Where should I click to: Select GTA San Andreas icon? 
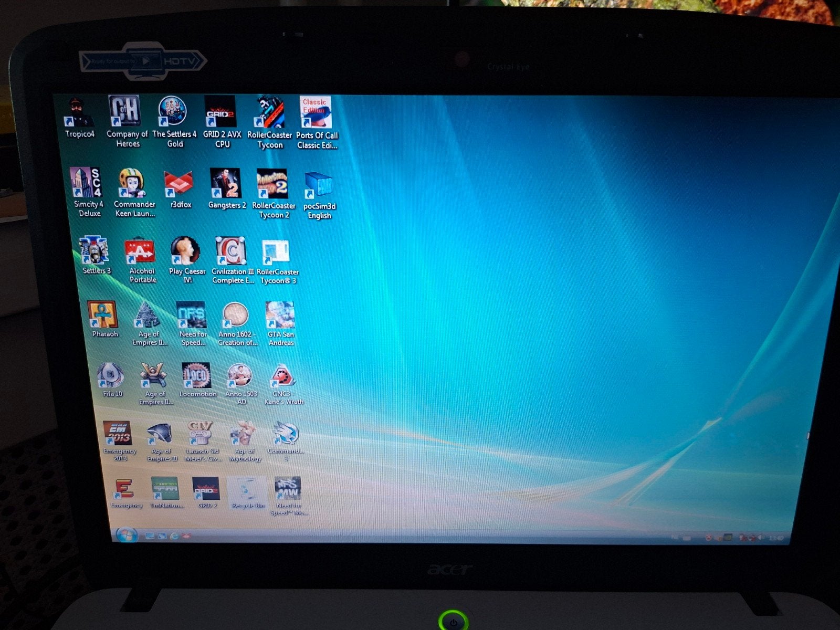pyautogui.click(x=281, y=324)
